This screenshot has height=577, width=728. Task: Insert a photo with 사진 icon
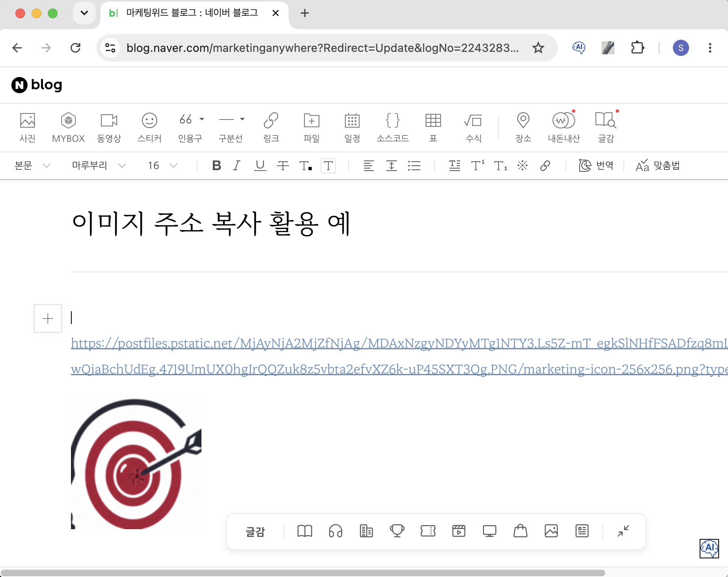28,127
